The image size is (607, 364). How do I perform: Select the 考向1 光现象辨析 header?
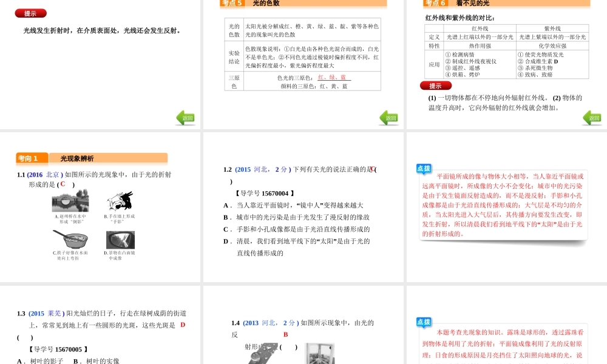click(x=92, y=158)
